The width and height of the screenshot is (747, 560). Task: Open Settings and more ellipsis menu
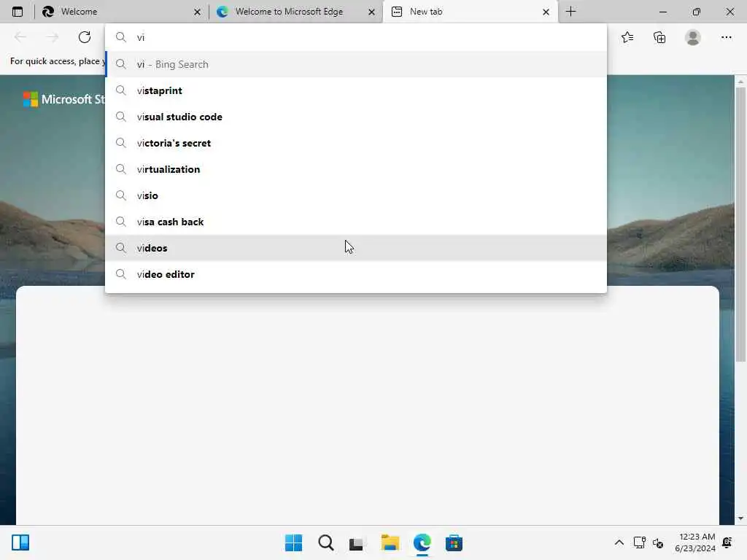(x=726, y=37)
